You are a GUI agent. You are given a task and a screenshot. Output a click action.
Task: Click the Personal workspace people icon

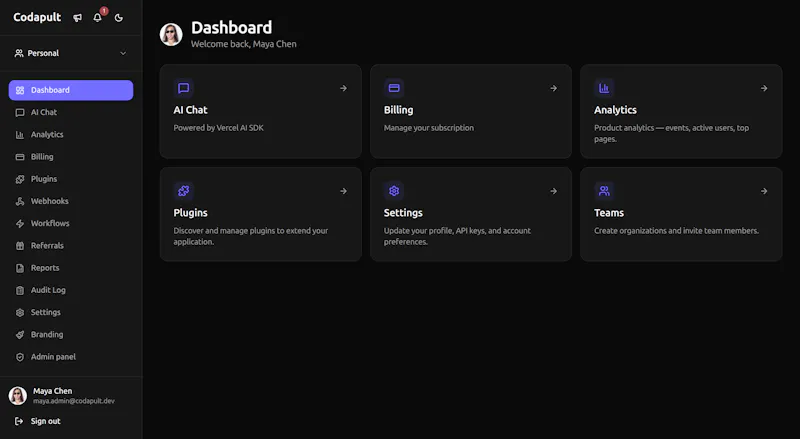pos(19,53)
